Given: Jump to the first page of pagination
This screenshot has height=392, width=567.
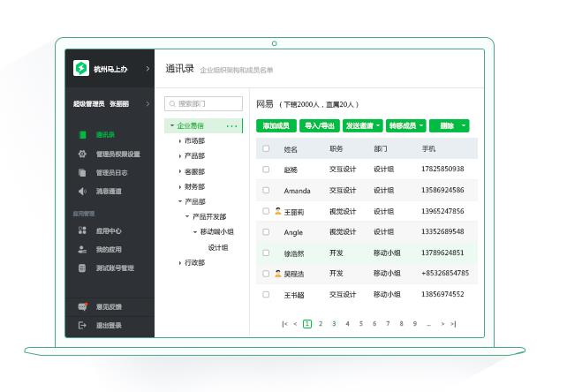Looking at the screenshot, I should [x=285, y=324].
